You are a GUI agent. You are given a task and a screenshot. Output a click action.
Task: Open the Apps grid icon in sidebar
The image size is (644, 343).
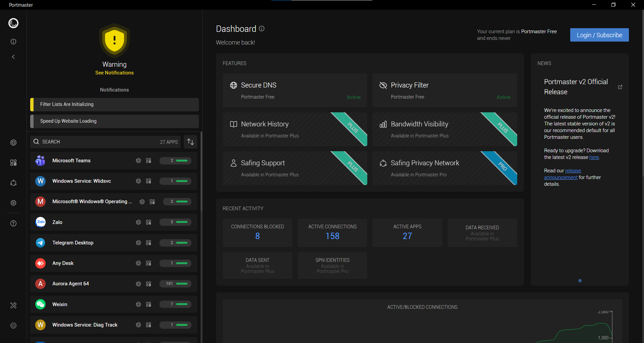(x=13, y=163)
